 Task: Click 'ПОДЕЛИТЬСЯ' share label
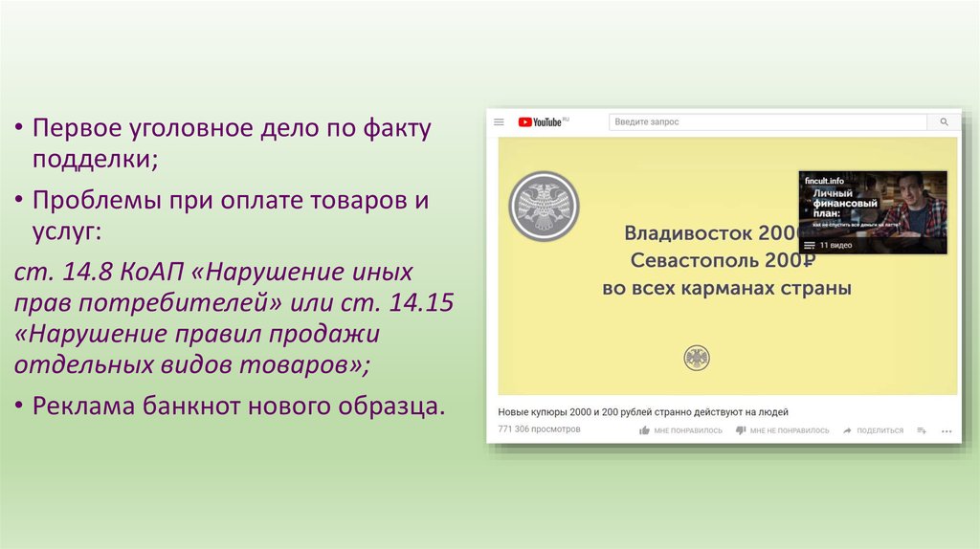tap(880, 430)
